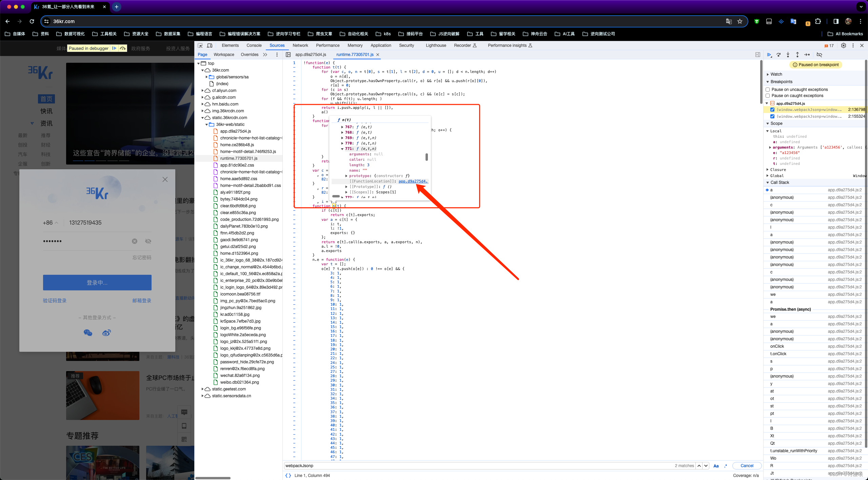The height and width of the screenshot is (480, 868).
Task: Switch to 验证码登录 login method
Action: tap(55, 301)
